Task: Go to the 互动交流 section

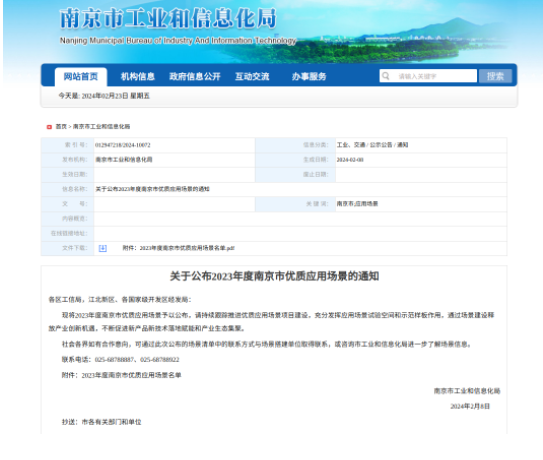Action: pos(252,77)
